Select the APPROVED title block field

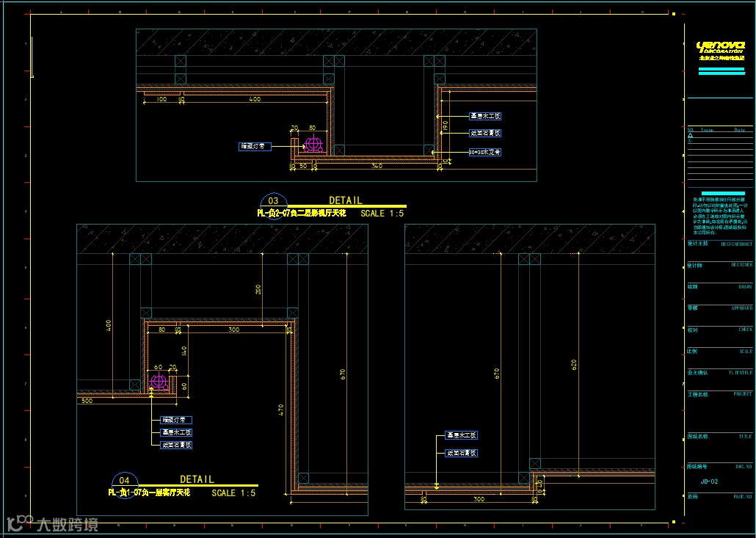[719, 308]
